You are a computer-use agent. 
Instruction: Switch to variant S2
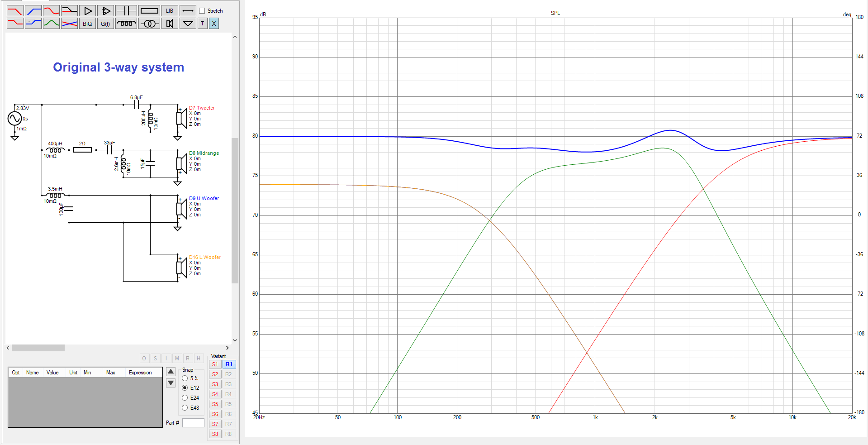[215, 374]
